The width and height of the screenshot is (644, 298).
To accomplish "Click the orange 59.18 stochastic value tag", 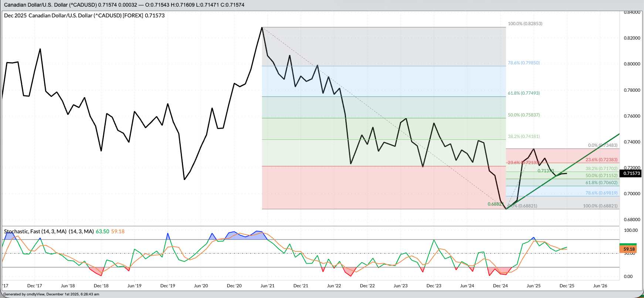I will pos(628,249).
